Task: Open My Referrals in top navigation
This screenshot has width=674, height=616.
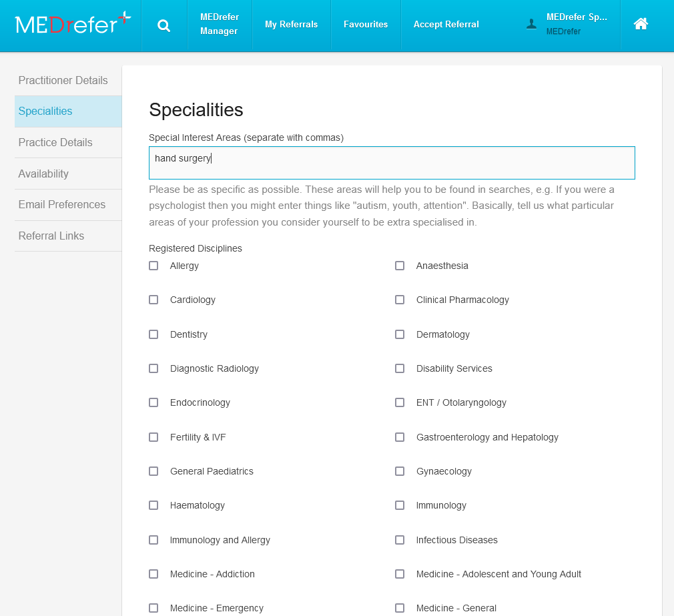Action: point(291,25)
